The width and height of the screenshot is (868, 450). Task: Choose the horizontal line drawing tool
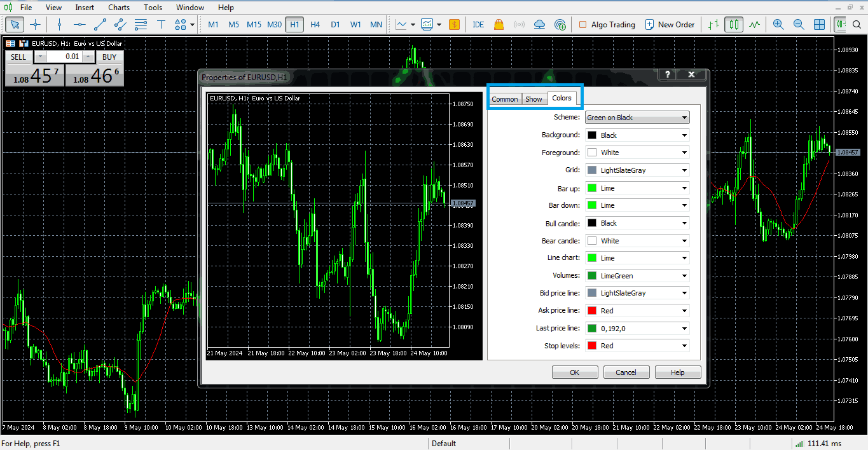[x=79, y=25]
